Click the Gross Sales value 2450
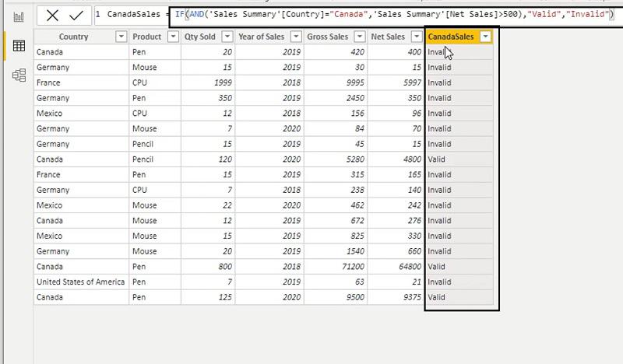Viewport: 623px width, 364px height. click(x=355, y=98)
